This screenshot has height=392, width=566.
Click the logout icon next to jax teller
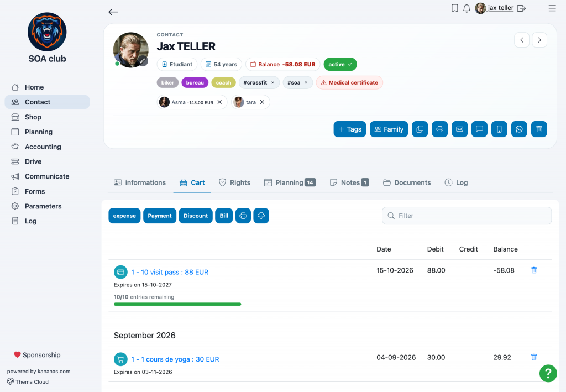[521, 8]
